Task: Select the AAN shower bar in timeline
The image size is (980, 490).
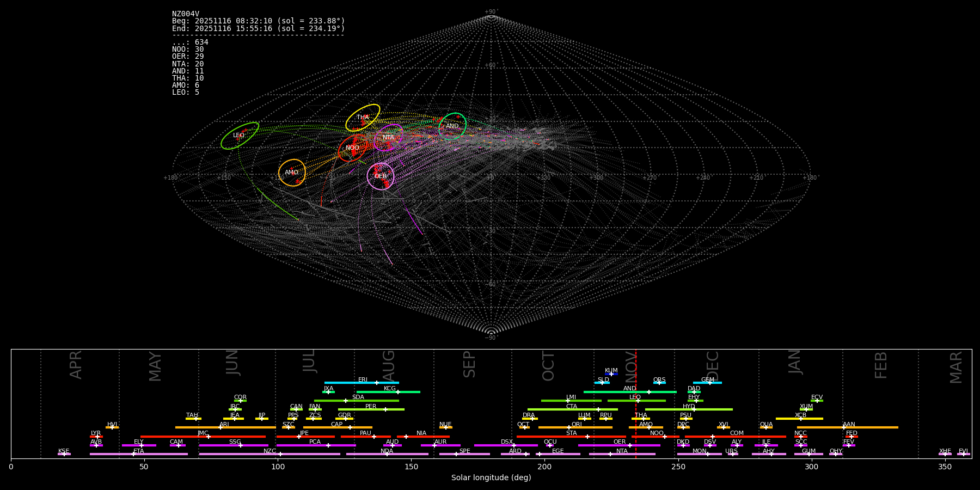Action: click(x=848, y=427)
